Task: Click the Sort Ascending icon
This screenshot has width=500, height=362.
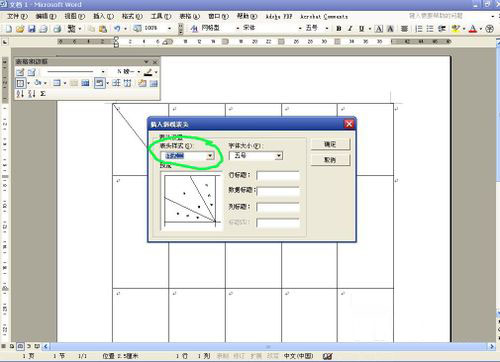Action: [20, 94]
